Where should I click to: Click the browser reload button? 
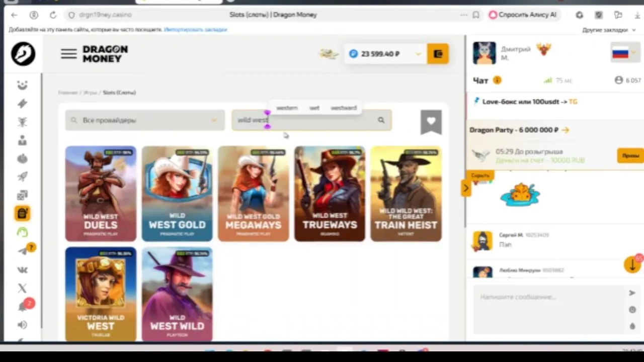(53, 15)
